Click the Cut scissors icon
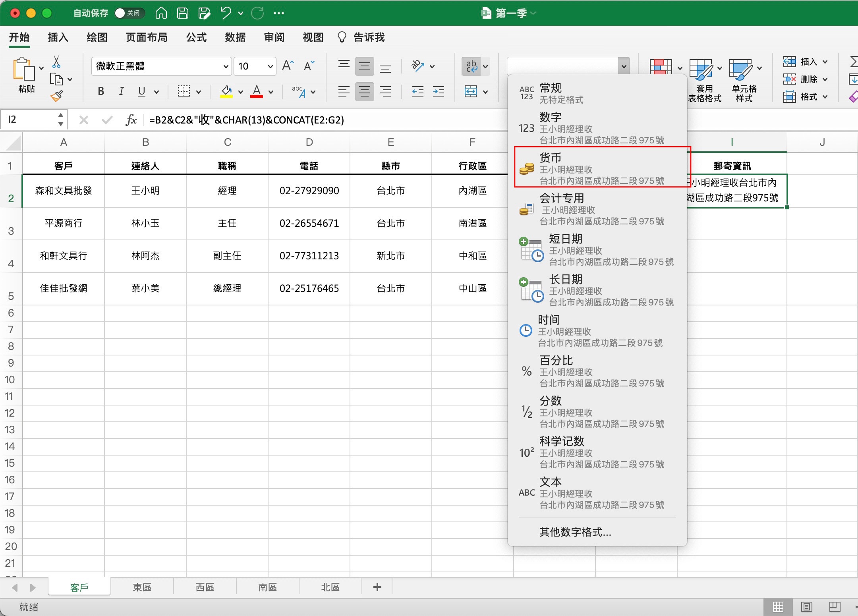Image resolution: width=858 pixels, height=616 pixels. tap(56, 62)
